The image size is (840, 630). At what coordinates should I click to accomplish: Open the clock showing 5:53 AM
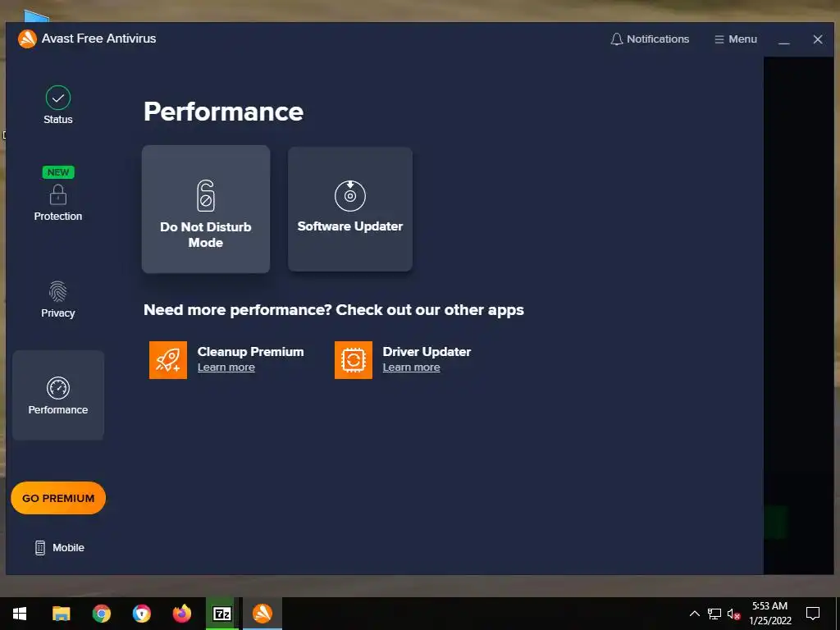pos(769,614)
